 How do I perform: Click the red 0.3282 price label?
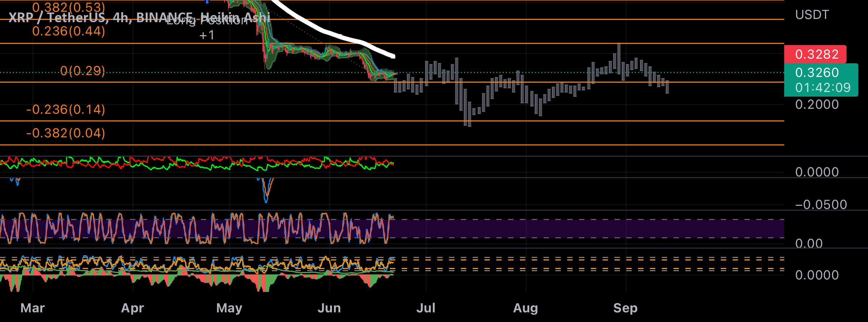point(815,54)
